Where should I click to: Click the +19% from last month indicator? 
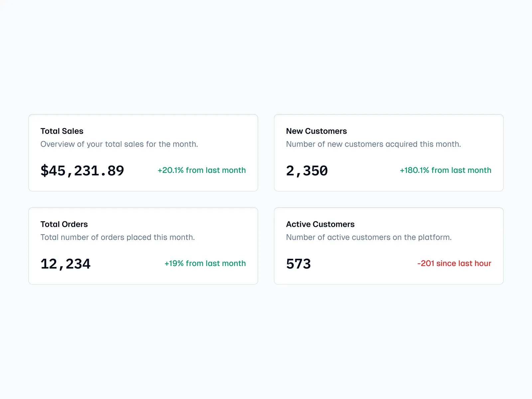click(x=205, y=263)
